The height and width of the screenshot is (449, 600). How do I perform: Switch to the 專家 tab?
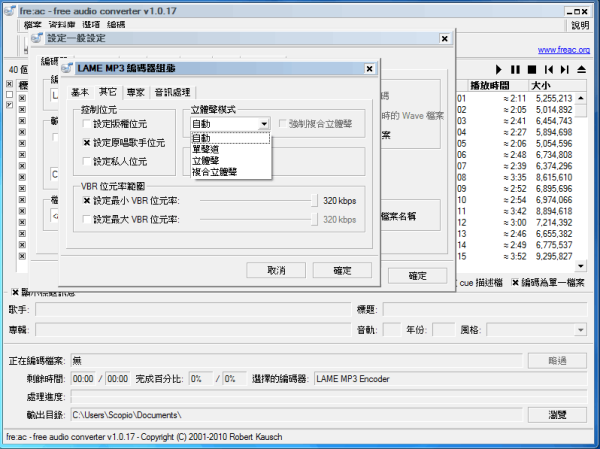136,92
